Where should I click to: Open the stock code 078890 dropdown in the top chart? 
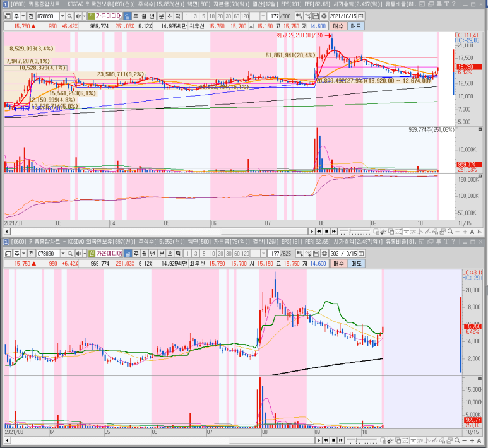pyautogui.click(x=62, y=16)
